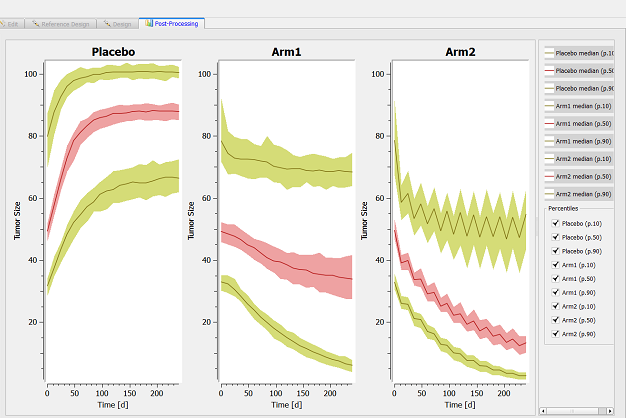This screenshot has height=418, width=626.
Task: Uncheck the Arm2 (p.10) percentile checkbox
Action: pyautogui.click(x=556, y=305)
